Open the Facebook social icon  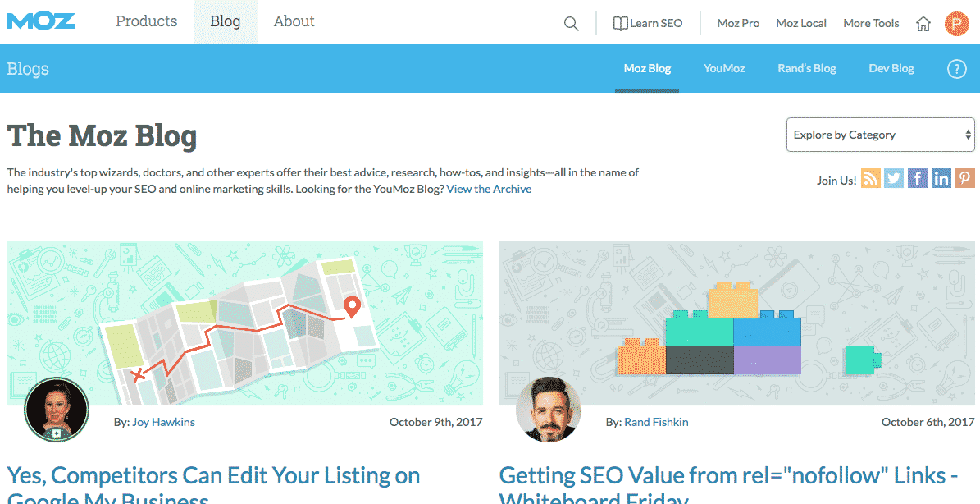[x=918, y=178]
